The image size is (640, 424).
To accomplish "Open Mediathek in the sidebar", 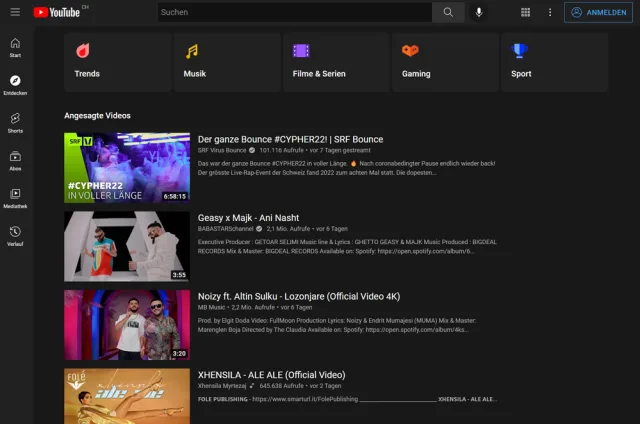I will click(x=15, y=198).
